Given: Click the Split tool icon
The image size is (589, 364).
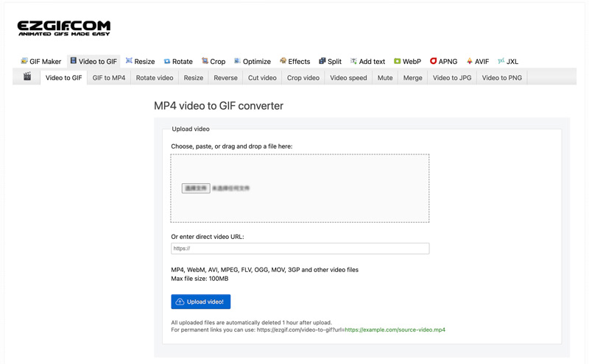Looking at the screenshot, I should click(x=322, y=62).
